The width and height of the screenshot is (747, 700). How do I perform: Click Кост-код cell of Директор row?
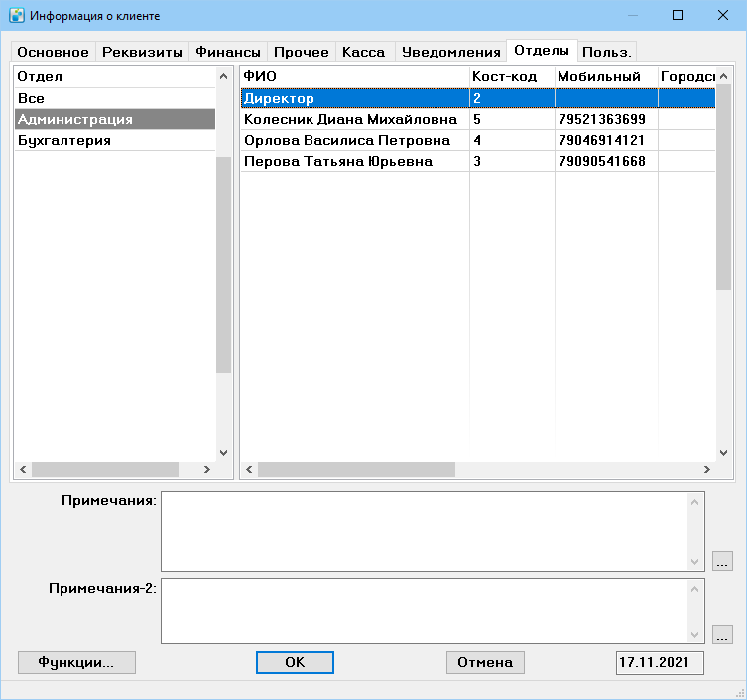(x=512, y=98)
